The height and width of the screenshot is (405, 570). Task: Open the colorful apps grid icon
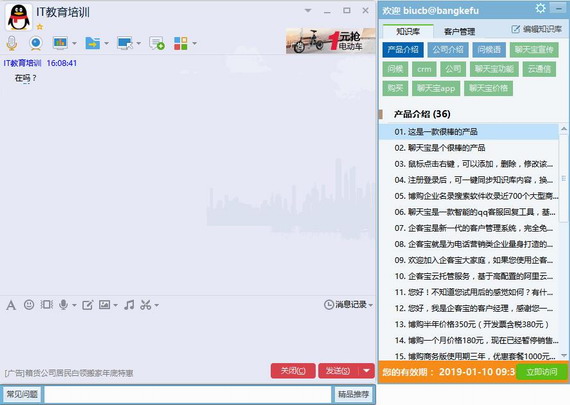click(181, 43)
